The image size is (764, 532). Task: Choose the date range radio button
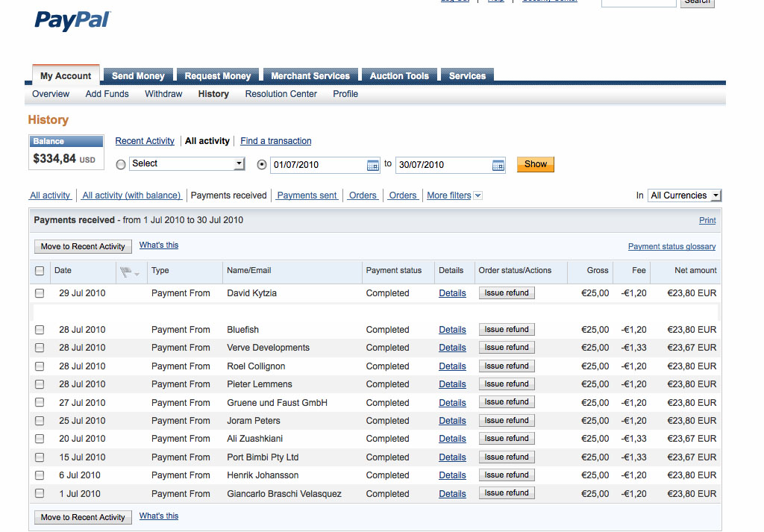click(x=262, y=165)
